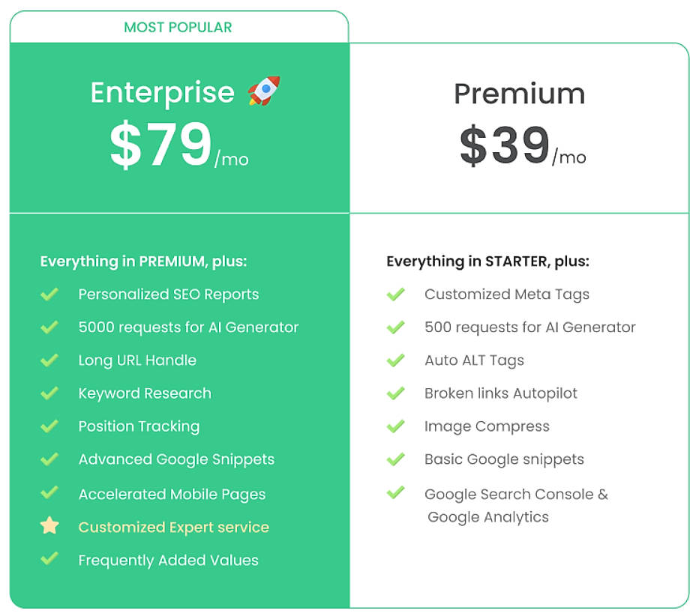The image size is (699, 616).
Task: Select the green Enterprise card header
Action: coord(178,127)
